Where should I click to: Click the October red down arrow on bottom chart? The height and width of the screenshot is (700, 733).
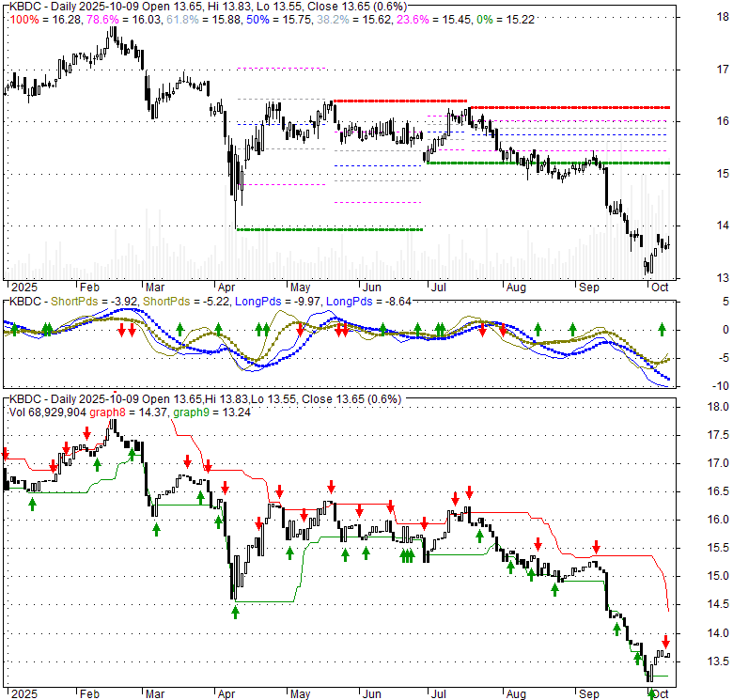[665, 642]
